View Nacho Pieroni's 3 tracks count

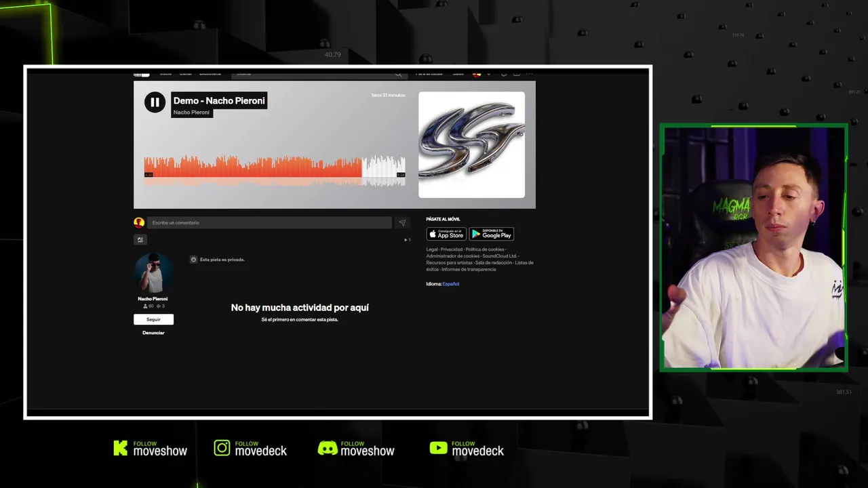coord(161,306)
